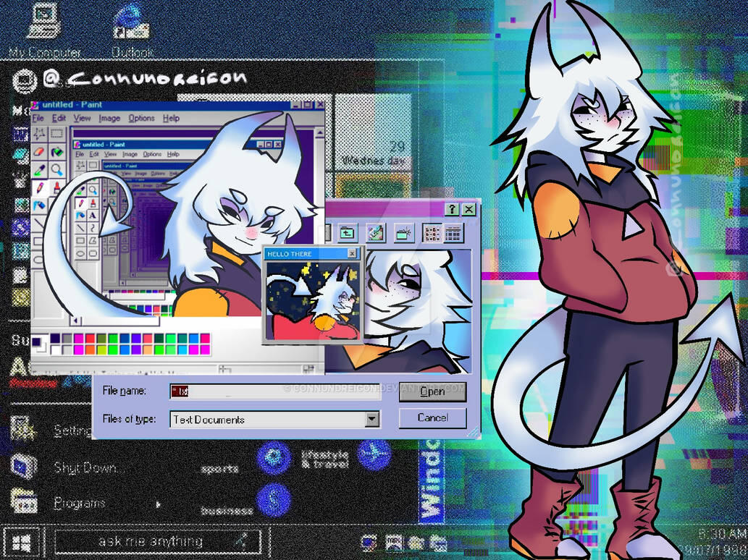Choose Fill With Color bucket in outermost Paint
The image size is (748, 560).
56,152
